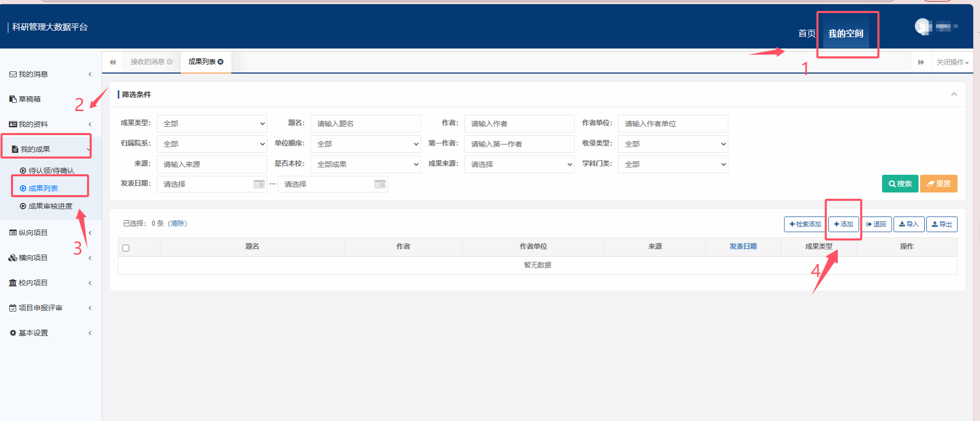Close the 成果列表 tab with its x icon
980x421 pixels.
[220, 62]
